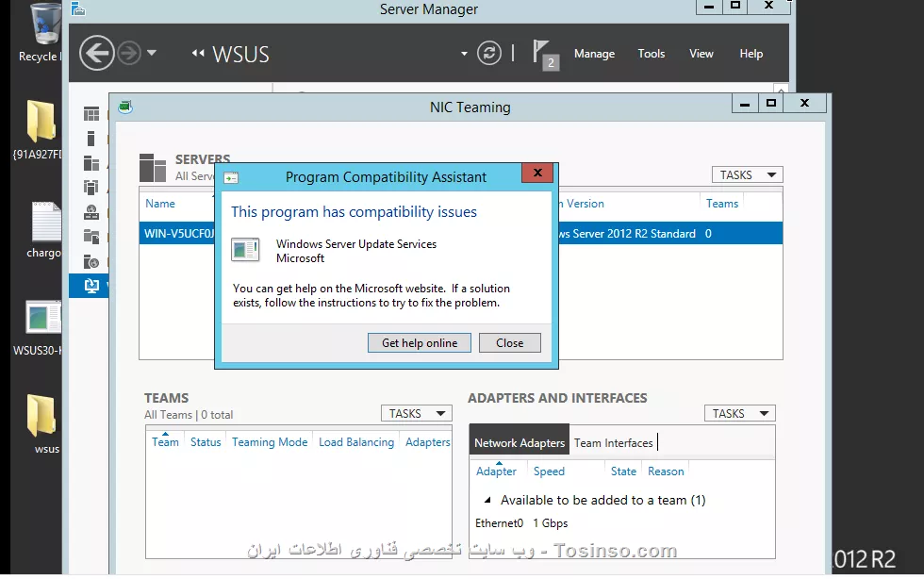This screenshot has width=924, height=579.
Task: Open the Tools menu
Action: 652,54
